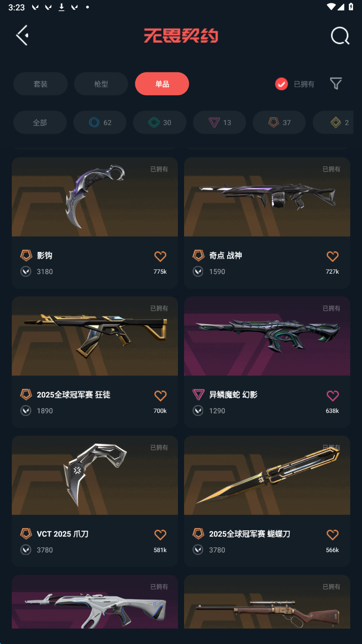
Task: Filter by orange pentagon rarity 37
Action: pos(279,123)
